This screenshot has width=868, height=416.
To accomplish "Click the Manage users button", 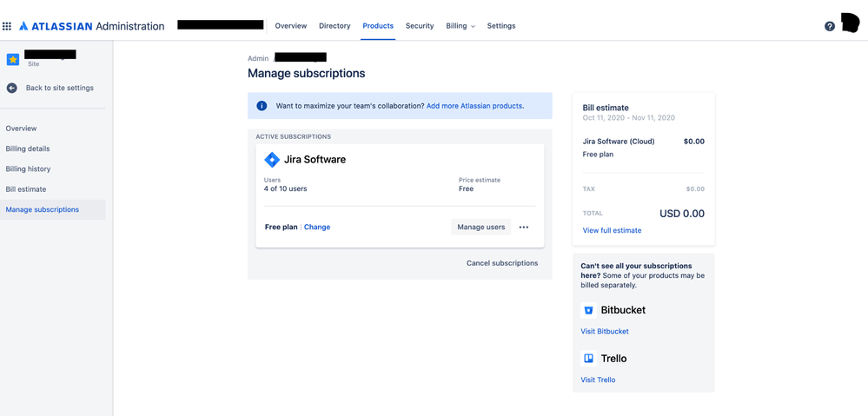I will pyautogui.click(x=481, y=227).
